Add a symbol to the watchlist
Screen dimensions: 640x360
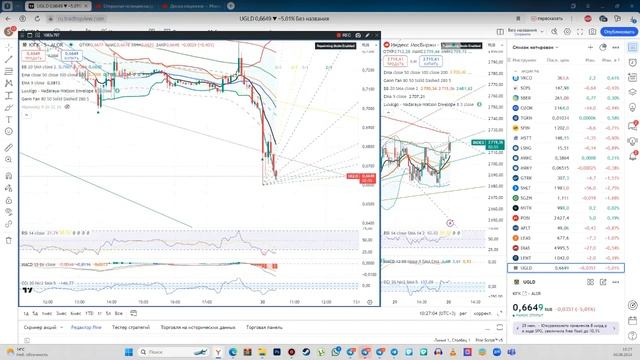pyautogui.click(x=590, y=47)
